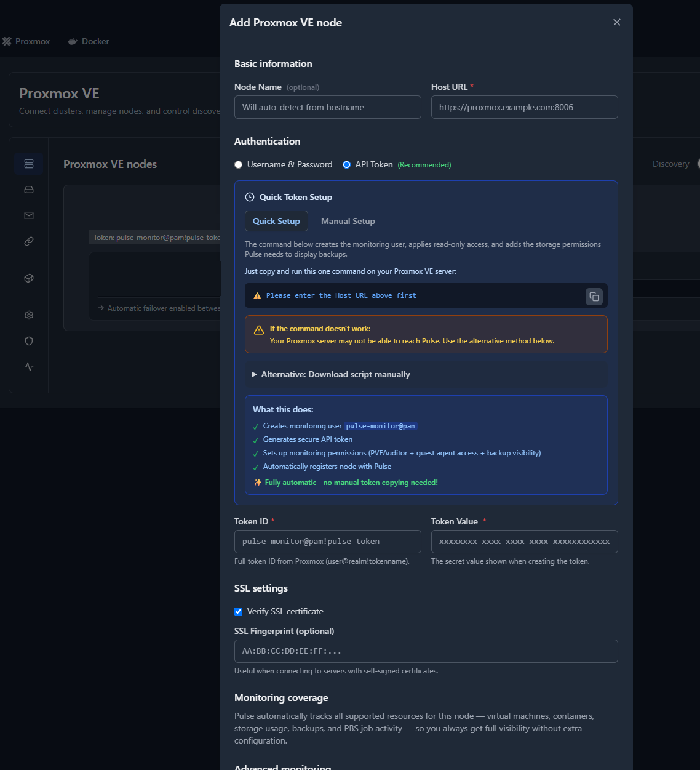Click the Node Name input field

coord(328,107)
